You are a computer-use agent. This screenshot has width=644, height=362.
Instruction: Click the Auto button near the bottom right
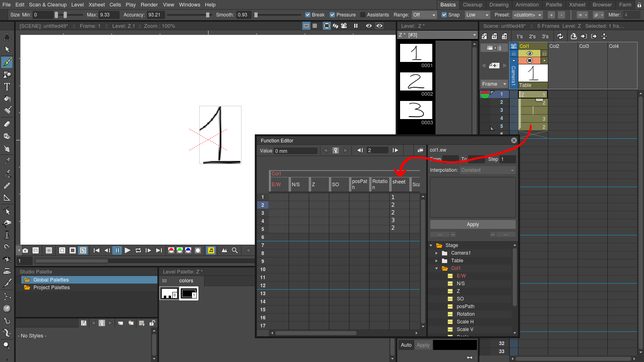pyautogui.click(x=406, y=345)
